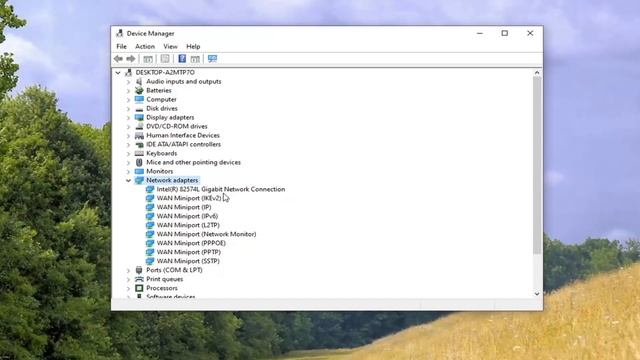Image resolution: width=640 pixels, height=360 pixels.
Task: Click the Device Manager title bar icon
Action: pyautogui.click(x=120, y=33)
